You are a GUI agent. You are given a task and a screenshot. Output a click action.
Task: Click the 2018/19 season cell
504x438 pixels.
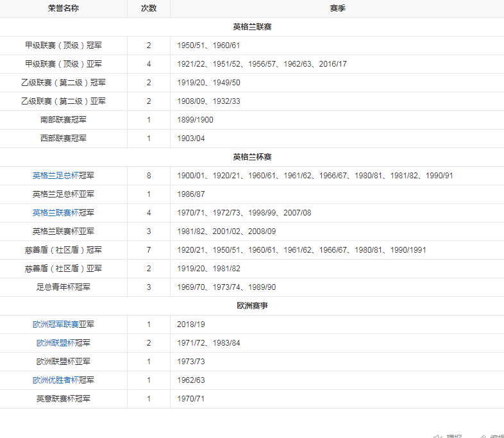pos(190,324)
